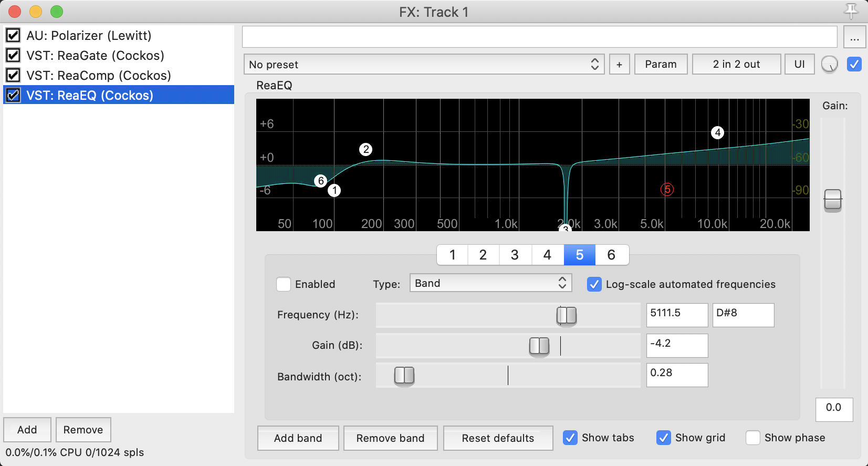Open the No preset dropdown
The image size is (868, 466).
(x=424, y=64)
